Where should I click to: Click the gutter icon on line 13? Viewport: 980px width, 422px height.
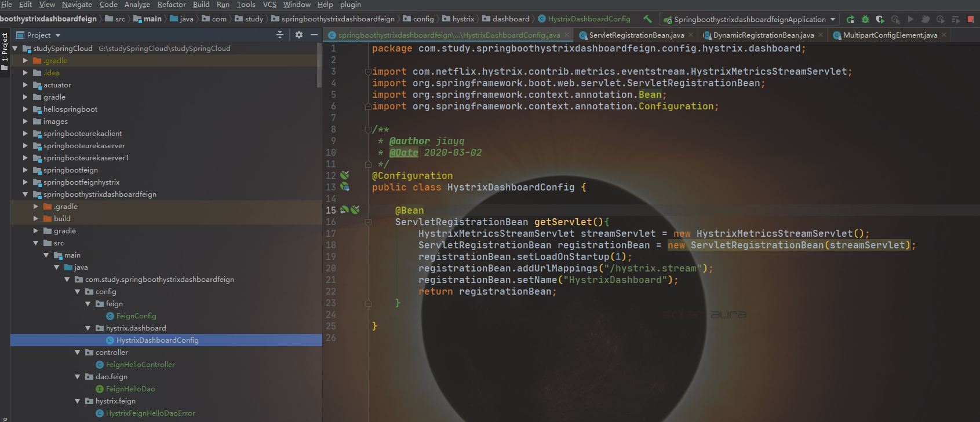pos(345,186)
